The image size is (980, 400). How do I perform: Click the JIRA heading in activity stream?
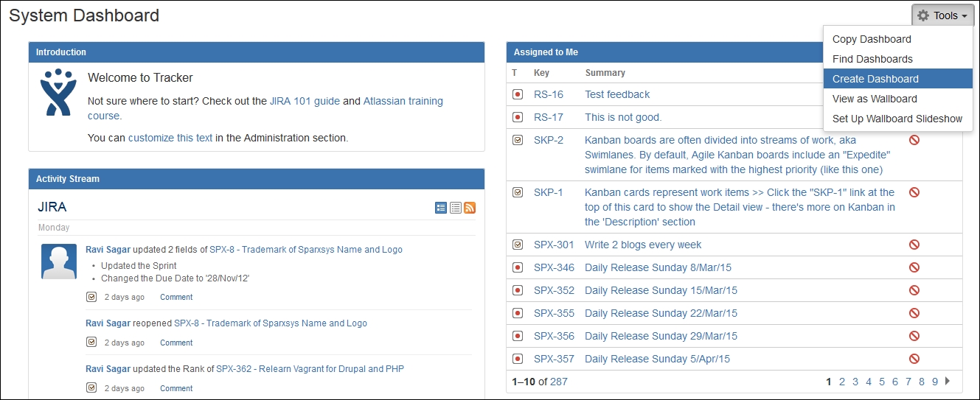pyautogui.click(x=52, y=208)
